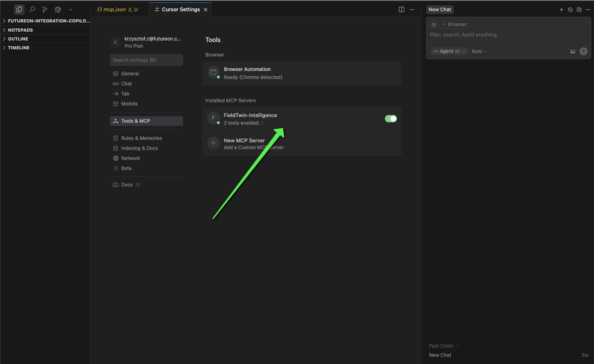The width and height of the screenshot is (594, 364).
Task: Open chat history clock icon
Action: click(570, 10)
